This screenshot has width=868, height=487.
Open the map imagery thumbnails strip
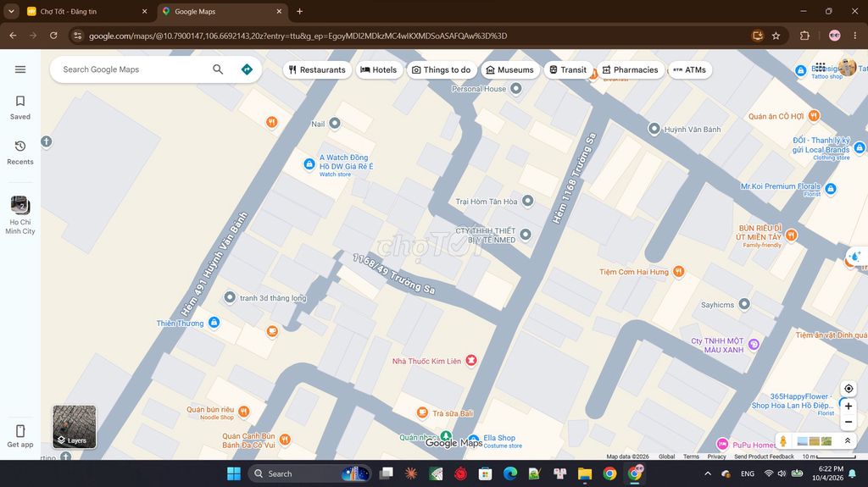pos(815,441)
